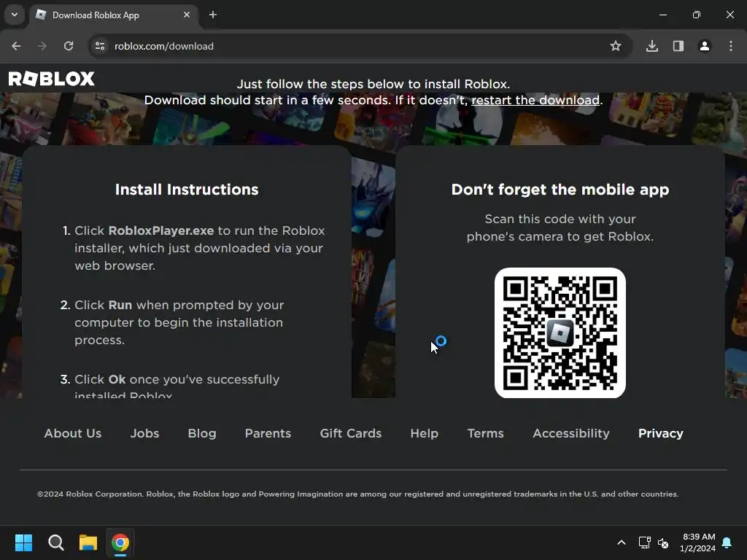Open Jobs footer link
747x560 pixels.
[x=145, y=433]
